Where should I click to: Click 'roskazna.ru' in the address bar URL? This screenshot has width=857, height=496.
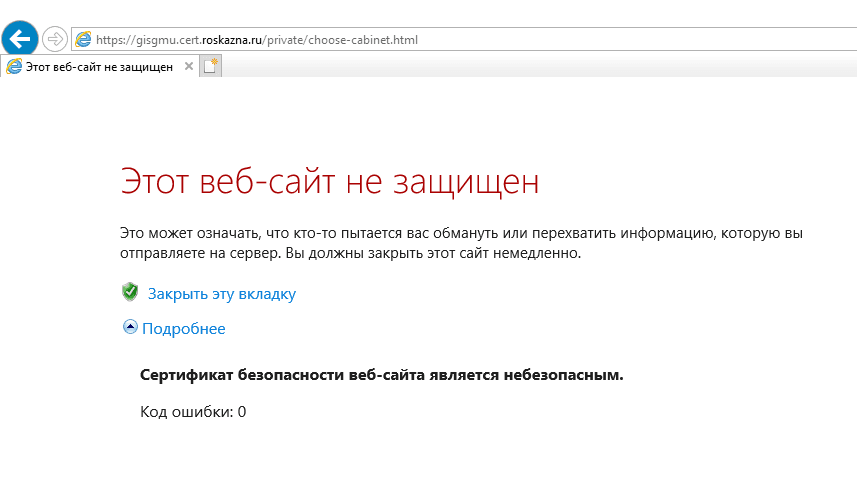[x=232, y=40]
